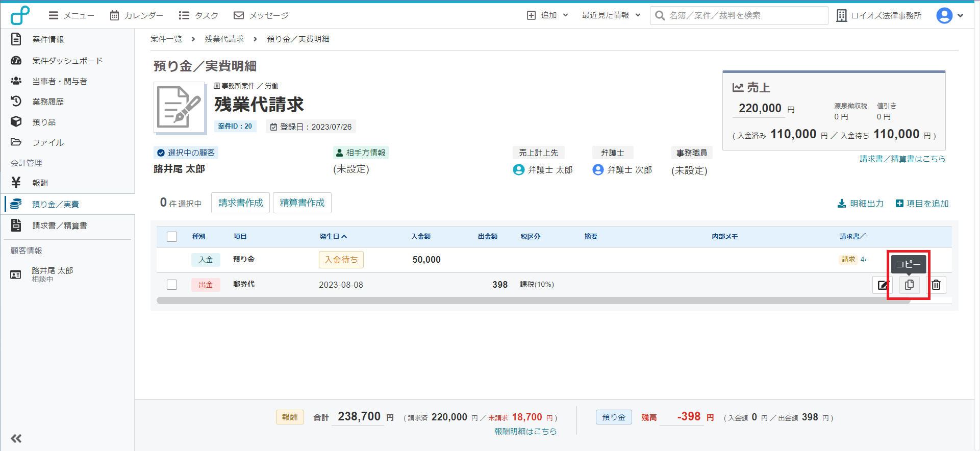
Task: Open the user account avatar menu
Action: coord(949,15)
